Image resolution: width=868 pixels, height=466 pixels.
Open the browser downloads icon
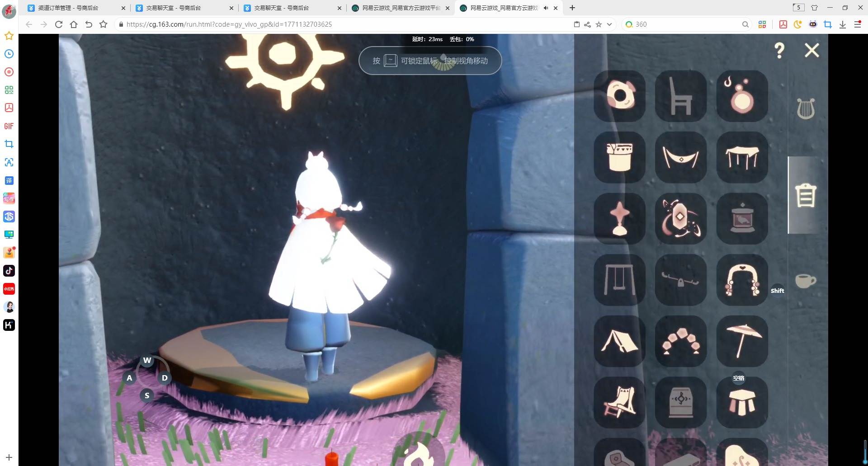(x=843, y=24)
